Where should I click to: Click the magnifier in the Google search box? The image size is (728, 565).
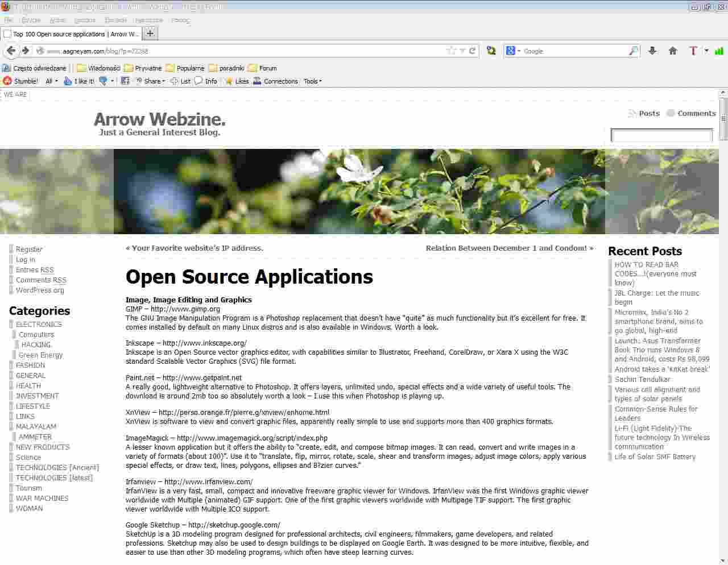tap(634, 51)
